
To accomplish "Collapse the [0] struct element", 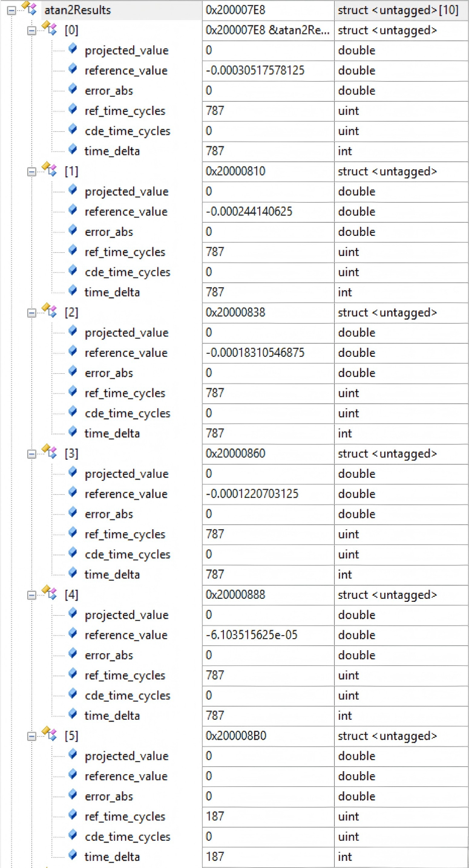I will tap(31, 30).
